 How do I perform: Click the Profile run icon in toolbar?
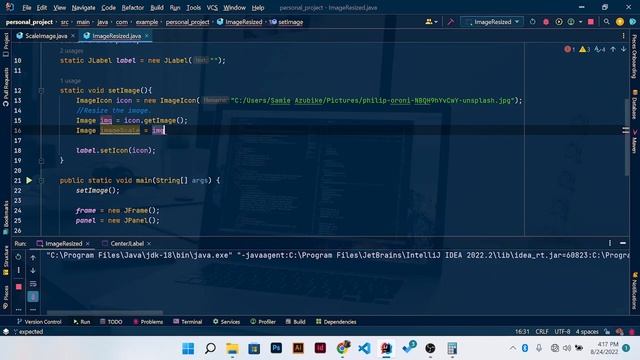point(571,22)
